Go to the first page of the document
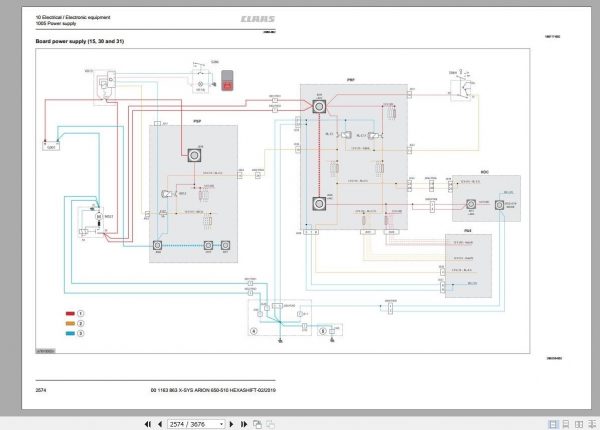Viewport: 600px width, 430px height. (x=148, y=423)
